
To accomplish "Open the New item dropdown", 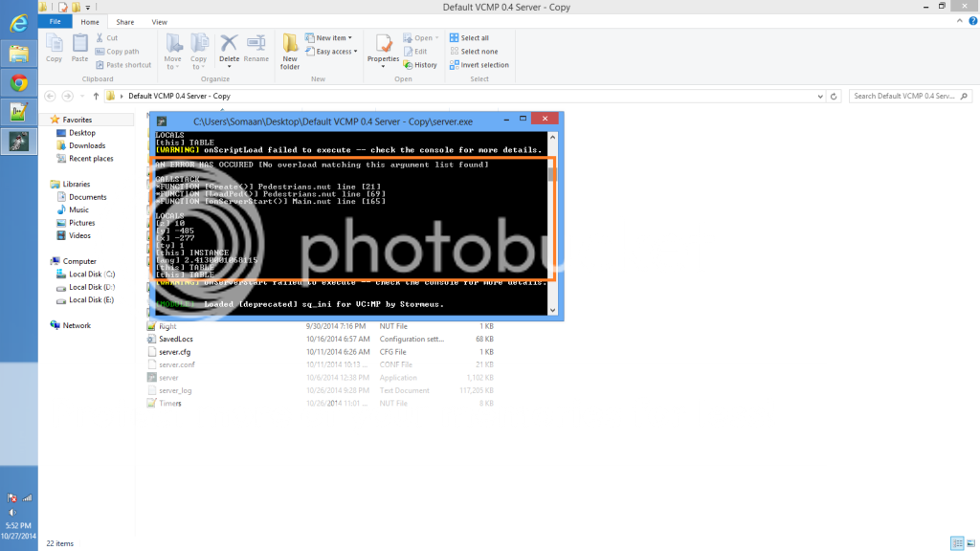I will pyautogui.click(x=329, y=37).
